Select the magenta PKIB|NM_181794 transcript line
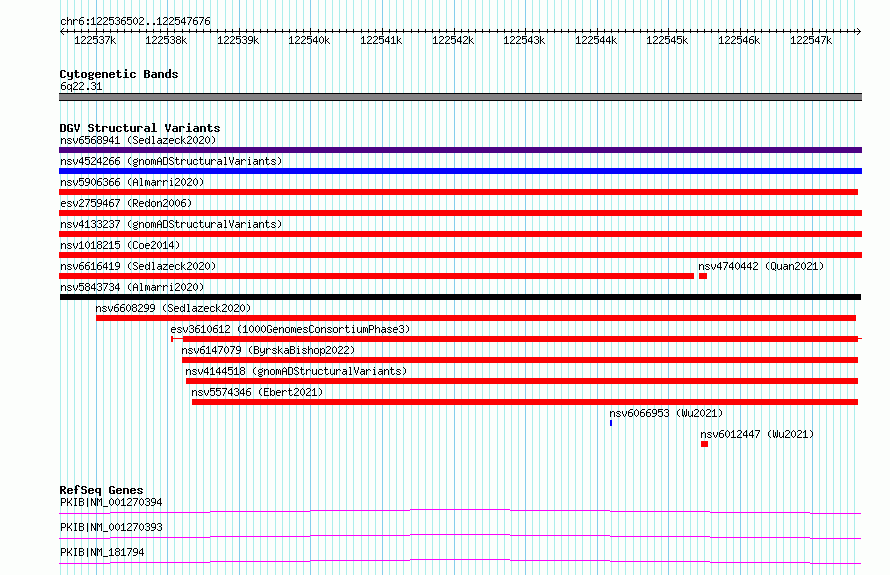The width and height of the screenshot is (890, 575). click(460, 561)
